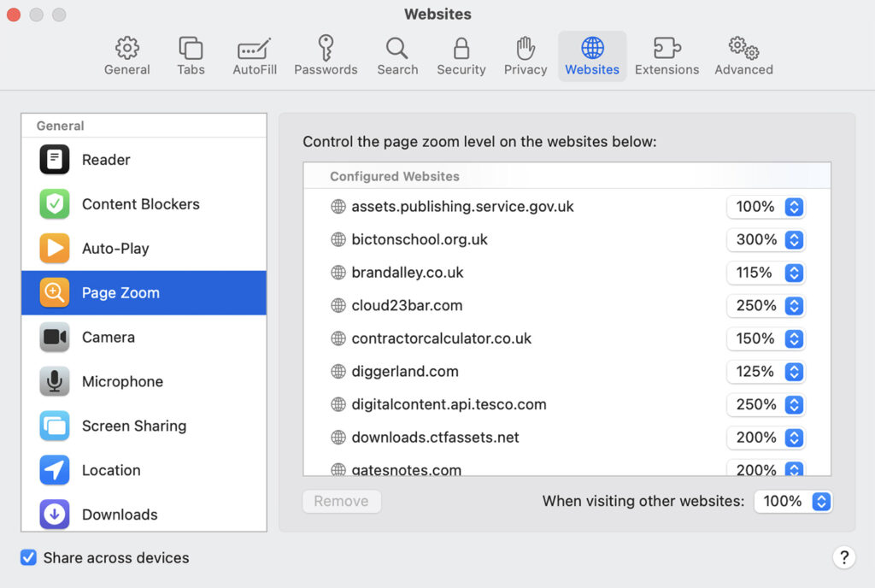
Task: Open Content Blockers settings
Action: point(139,204)
